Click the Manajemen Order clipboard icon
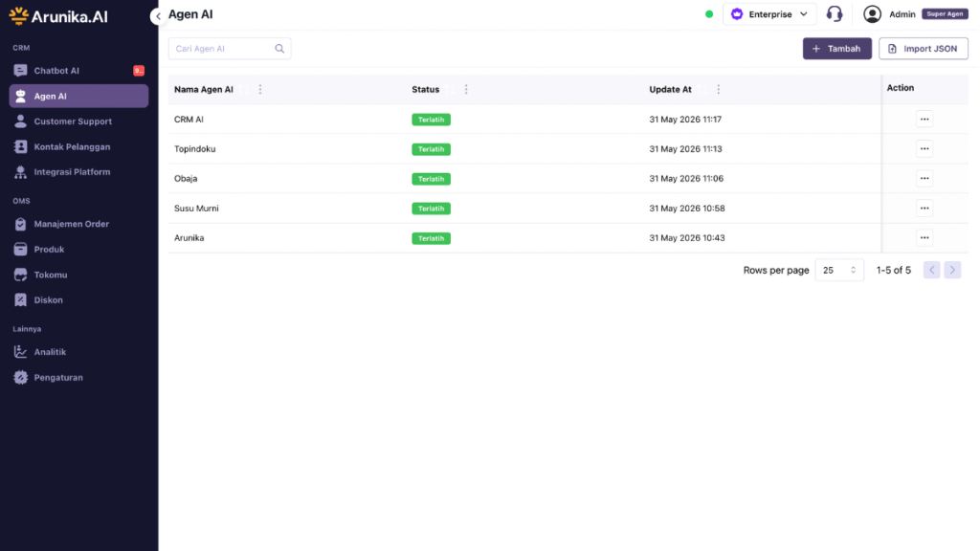 [x=21, y=224]
